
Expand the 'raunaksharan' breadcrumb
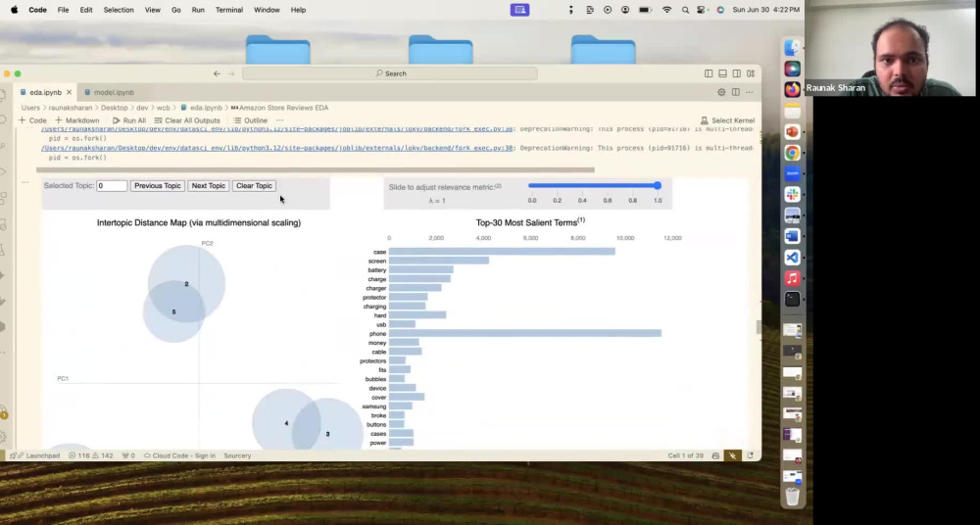tap(70, 108)
